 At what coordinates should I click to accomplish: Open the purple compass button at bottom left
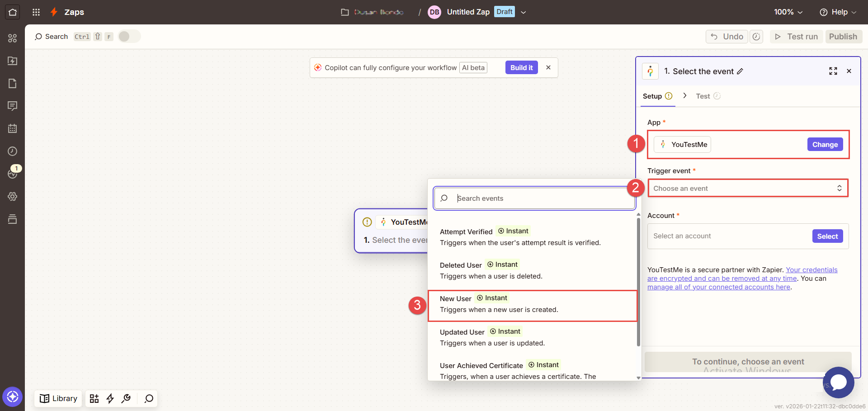[12, 397]
